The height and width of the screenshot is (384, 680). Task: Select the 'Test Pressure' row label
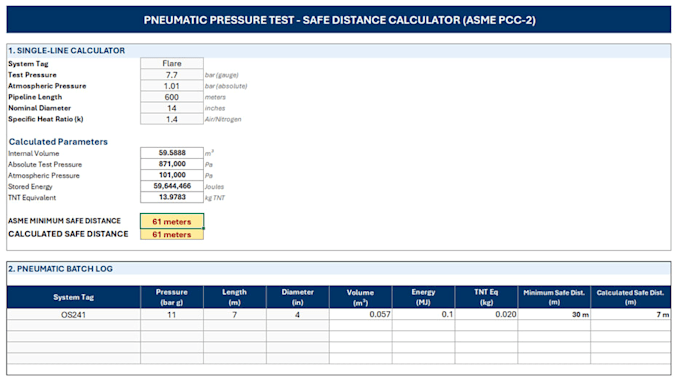click(33, 75)
